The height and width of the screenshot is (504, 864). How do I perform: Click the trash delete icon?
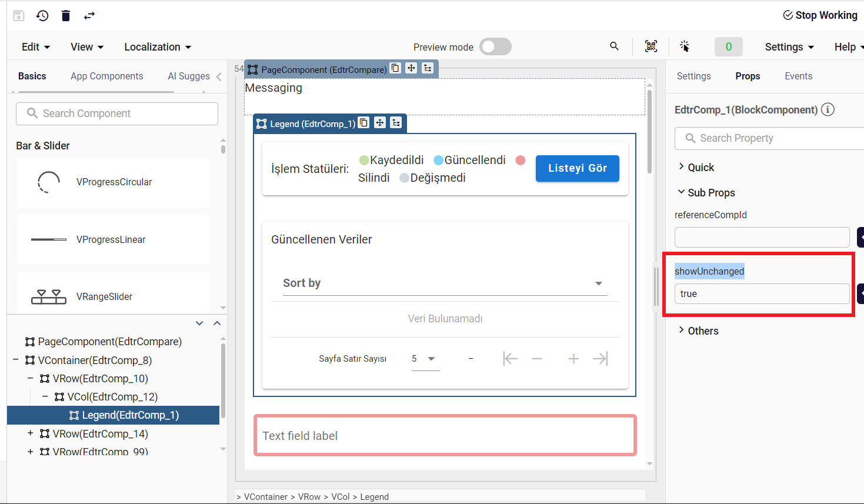pos(66,16)
